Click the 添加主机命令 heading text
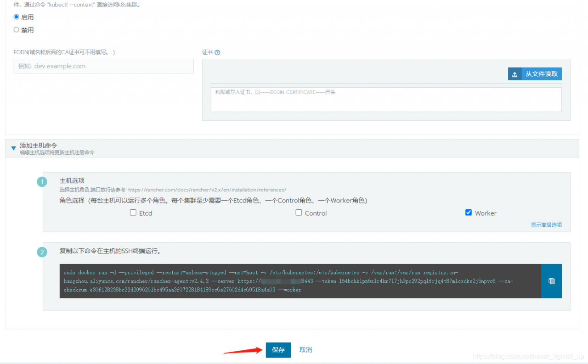 click(x=39, y=145)
